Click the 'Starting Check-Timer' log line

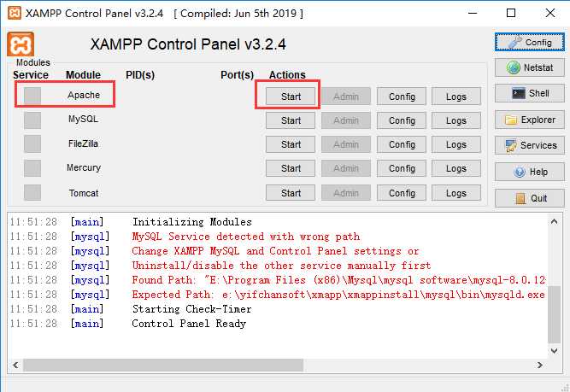point(191,309)
